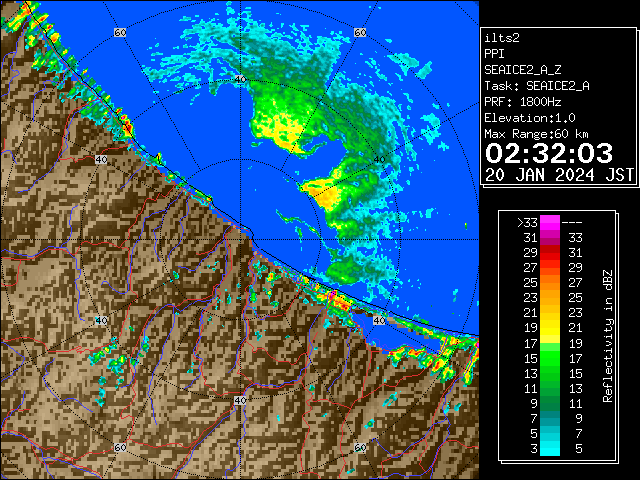Click the Reflectivity in dBZ axis title
Viewport: 640px width, 480px height.
coord(608,336)
